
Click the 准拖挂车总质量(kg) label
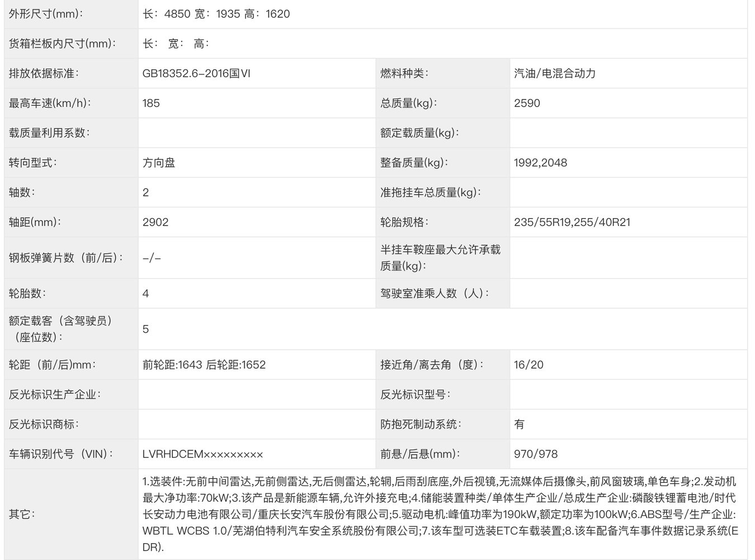point(431,192)
